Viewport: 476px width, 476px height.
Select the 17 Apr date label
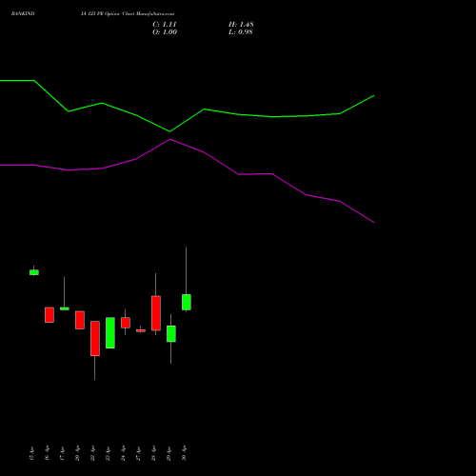(62, 453)
